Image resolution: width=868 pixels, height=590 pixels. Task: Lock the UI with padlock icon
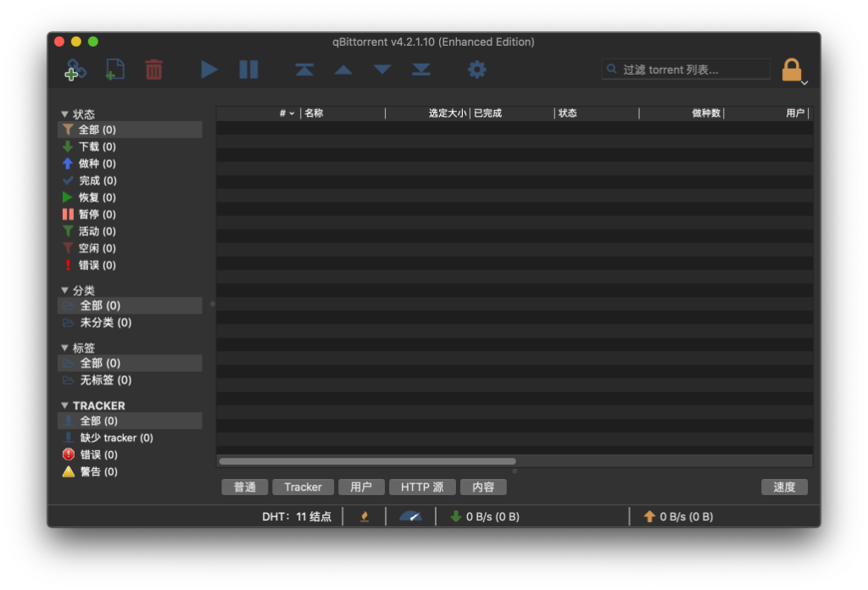[791, 70]
